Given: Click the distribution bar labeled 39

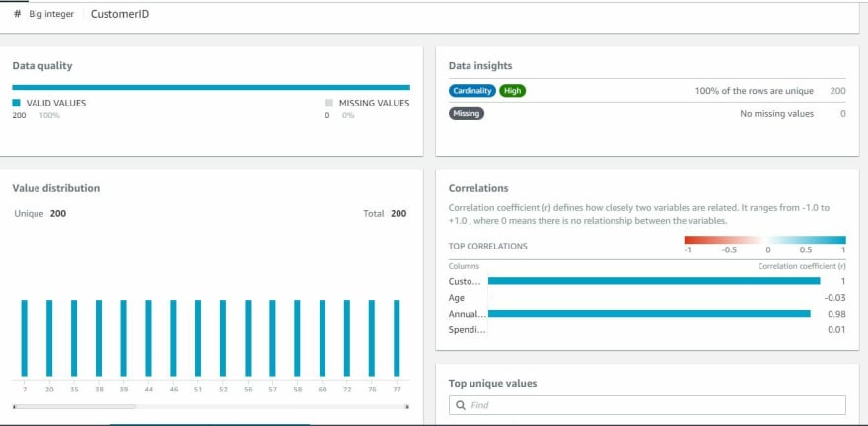Looking at the screenshot, I should 123,338.
